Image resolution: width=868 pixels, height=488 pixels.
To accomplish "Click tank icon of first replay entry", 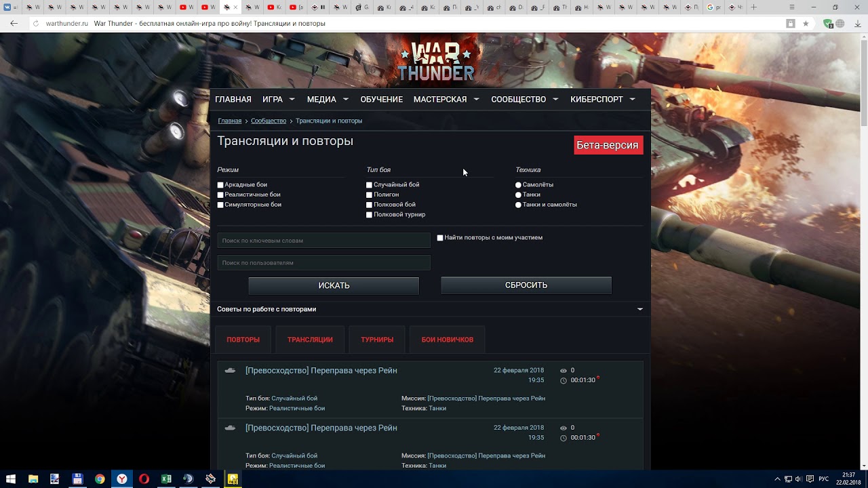I will [x=230, y=370].
